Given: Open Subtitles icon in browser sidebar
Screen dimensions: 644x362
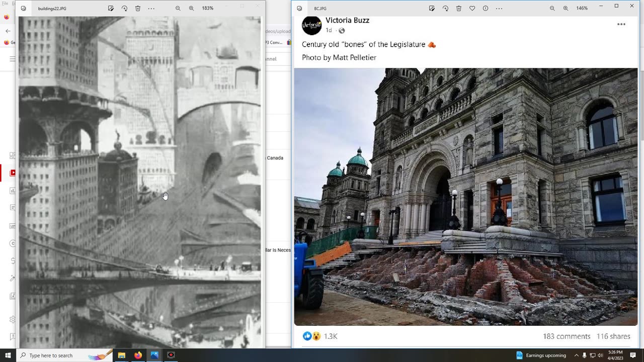Looking at the screenshot, I should click(x=13, y=226).
